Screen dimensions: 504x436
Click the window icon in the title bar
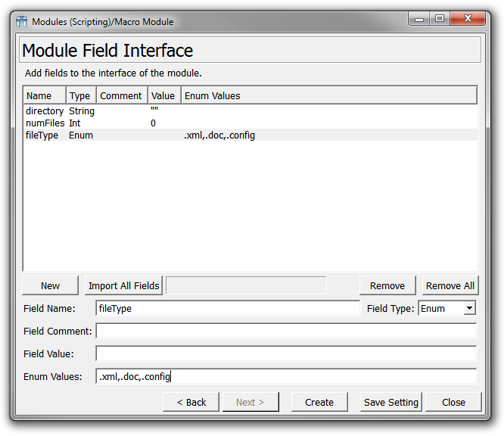pyautogui.click(x=22, y=21)
